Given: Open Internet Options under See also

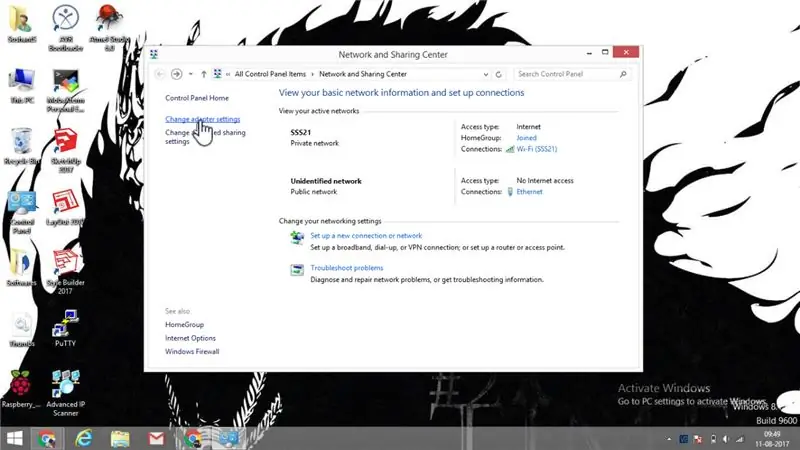Looking at the screenshot, I should coord(190,338).
